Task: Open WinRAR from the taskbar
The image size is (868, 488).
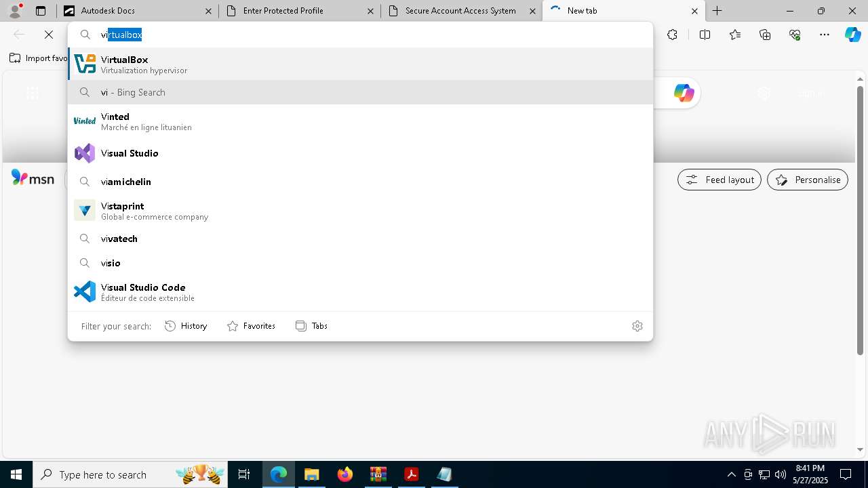Action: pos(378,474)
